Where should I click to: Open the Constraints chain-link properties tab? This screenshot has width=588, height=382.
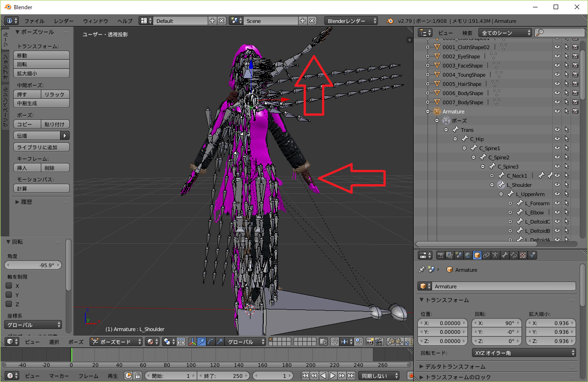[x=486, y=255]
